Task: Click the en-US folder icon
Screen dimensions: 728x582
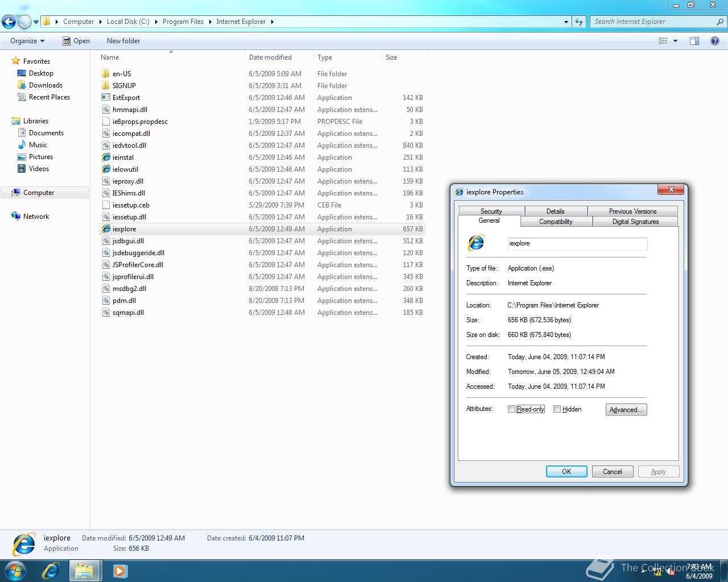Action: [x=106, y=73]
